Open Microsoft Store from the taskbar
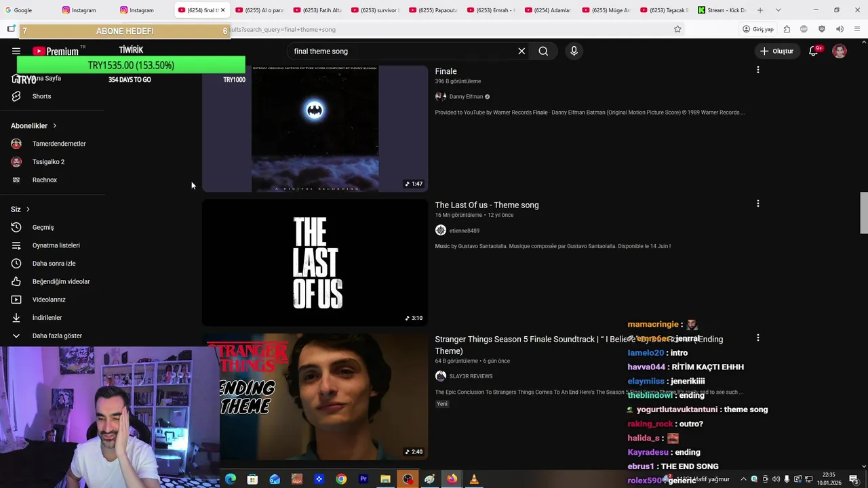 click(252, 479)
